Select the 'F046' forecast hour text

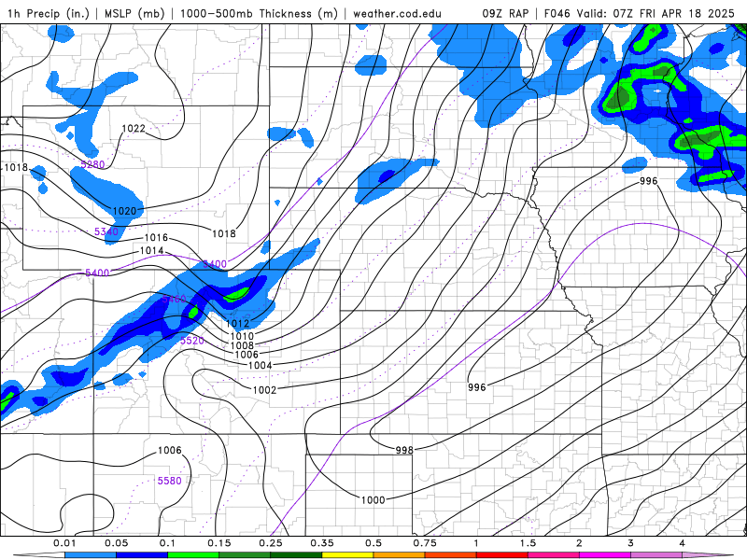click(x=557, y=13)
